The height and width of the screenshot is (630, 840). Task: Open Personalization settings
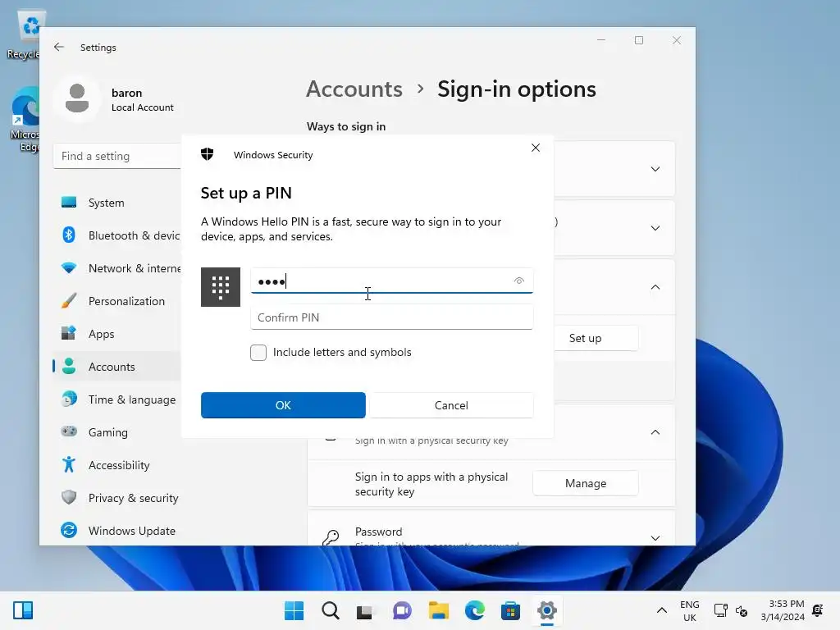116,301
